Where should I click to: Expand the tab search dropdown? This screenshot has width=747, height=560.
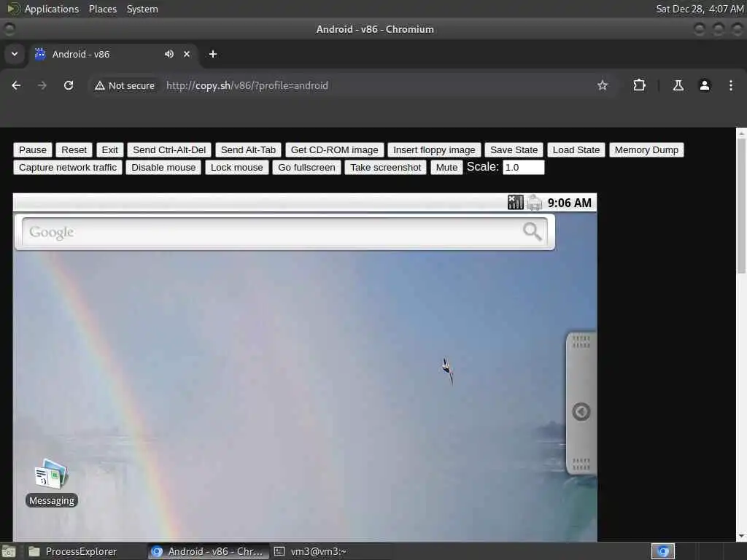15,54
